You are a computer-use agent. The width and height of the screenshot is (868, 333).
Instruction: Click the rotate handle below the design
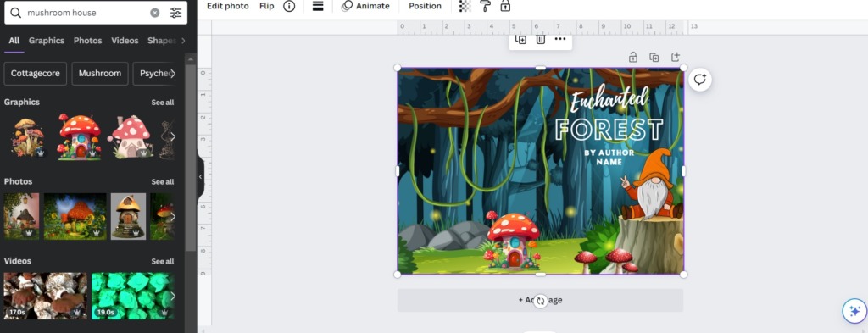[541, 301]
